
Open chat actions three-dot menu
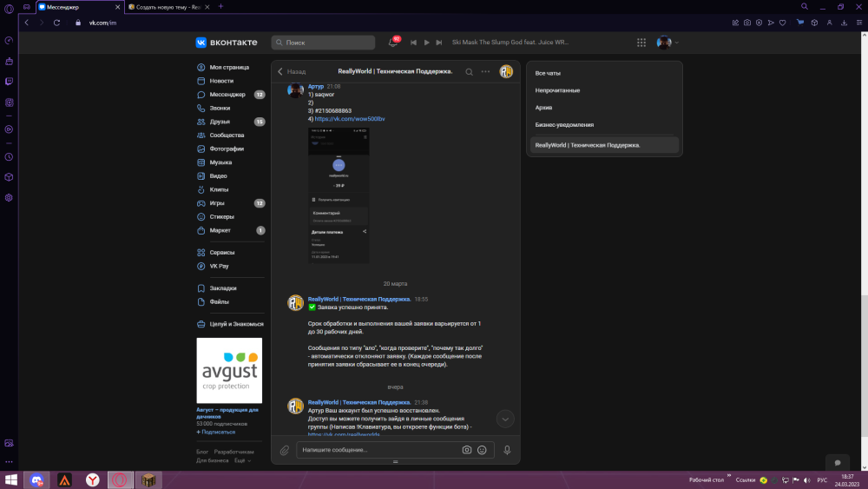[485, 71]
